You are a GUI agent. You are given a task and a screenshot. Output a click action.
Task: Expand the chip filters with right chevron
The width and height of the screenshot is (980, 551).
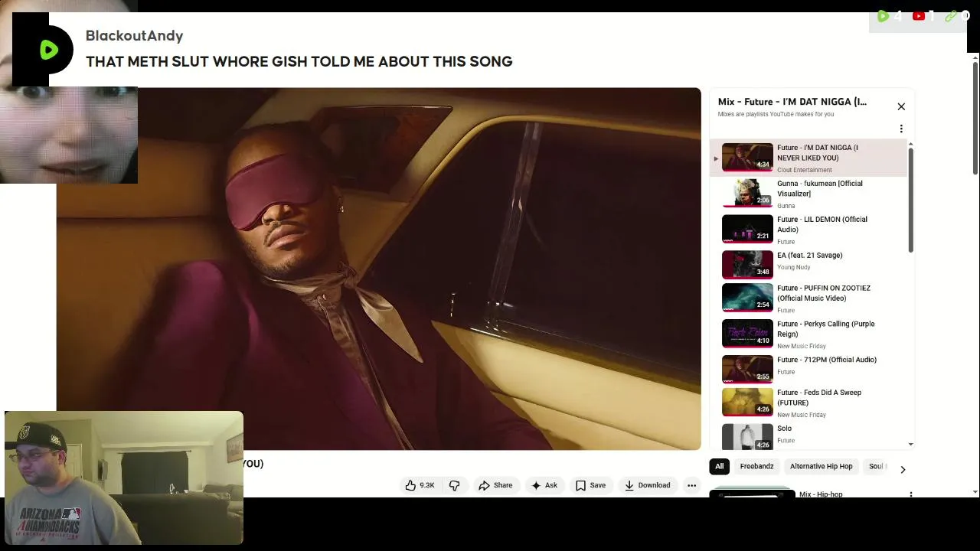(903, 469)
